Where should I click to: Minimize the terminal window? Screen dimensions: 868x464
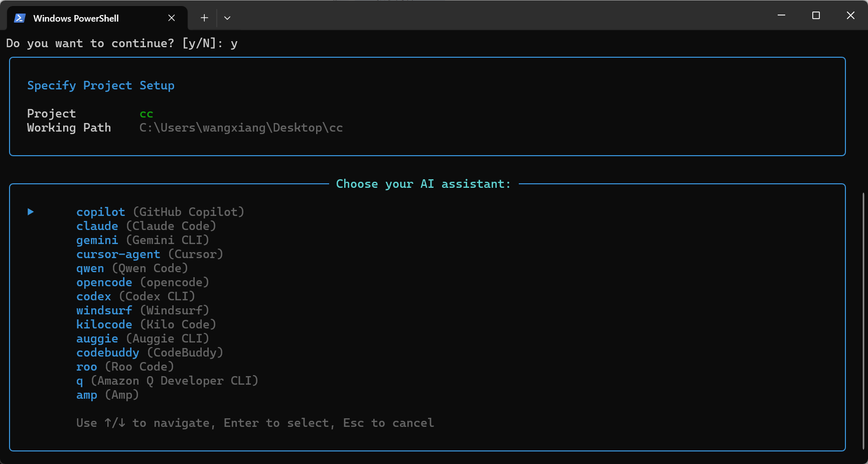coord(781,16)
